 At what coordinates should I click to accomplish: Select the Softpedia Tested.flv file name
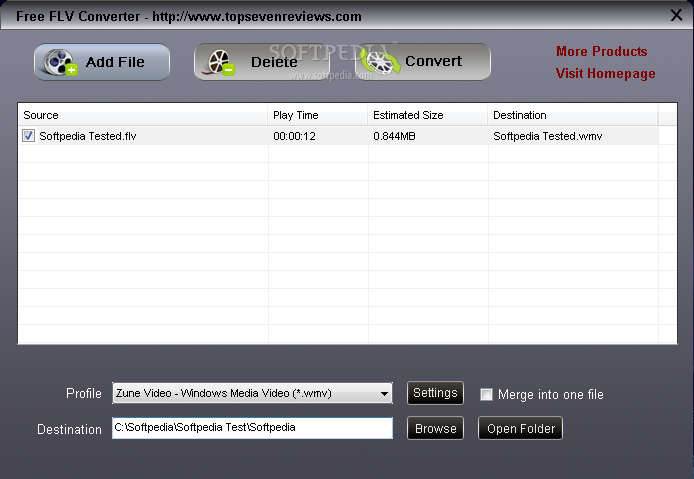pos(88,136)
